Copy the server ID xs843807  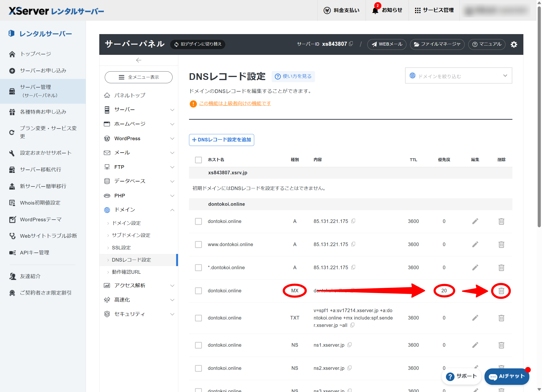coord(351,44)
